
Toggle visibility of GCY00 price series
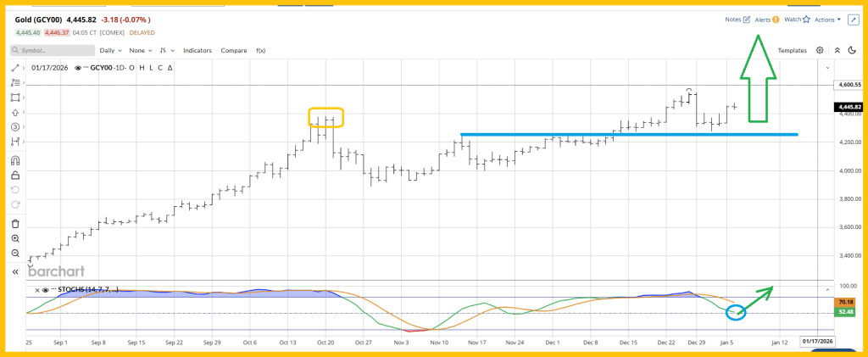pos(78,67)
